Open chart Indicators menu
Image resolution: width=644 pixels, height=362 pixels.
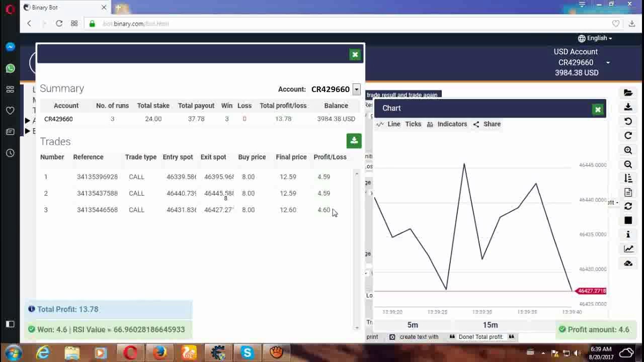447,124
